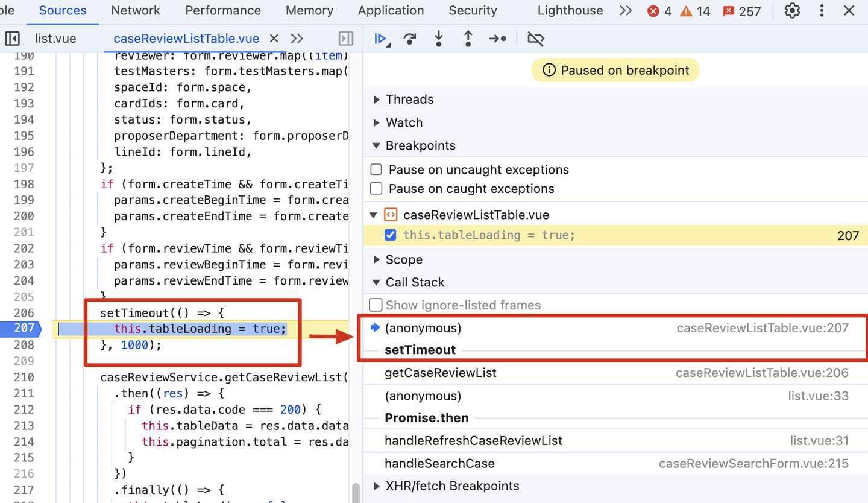Click line number 210 in gutter

[24, 378]
